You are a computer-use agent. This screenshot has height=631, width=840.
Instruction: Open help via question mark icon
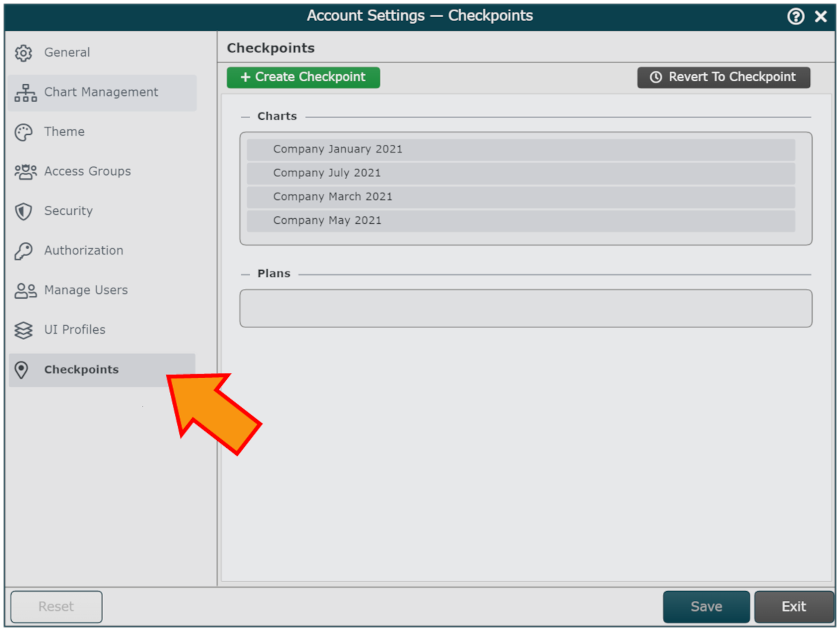click(796, 16)
